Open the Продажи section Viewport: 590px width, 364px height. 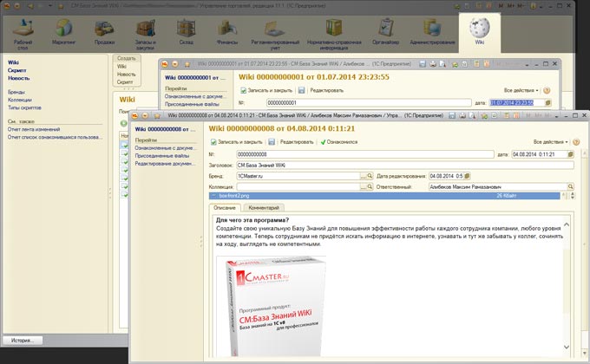pyautogui.click(x=105, y=32)
